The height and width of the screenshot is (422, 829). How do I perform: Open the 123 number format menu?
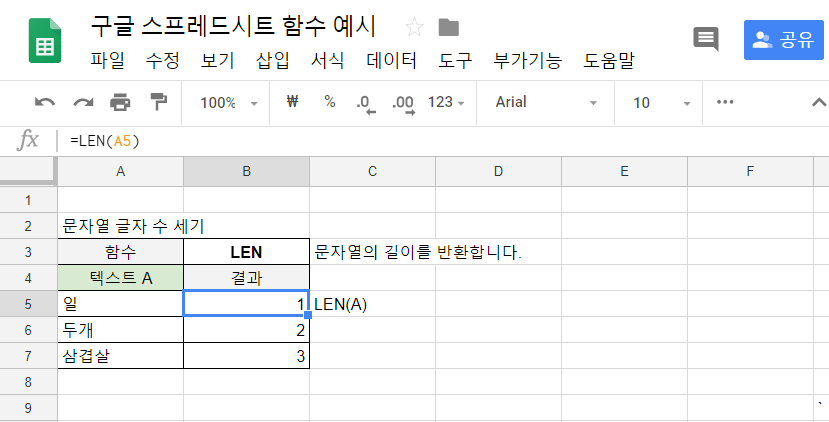446,102
